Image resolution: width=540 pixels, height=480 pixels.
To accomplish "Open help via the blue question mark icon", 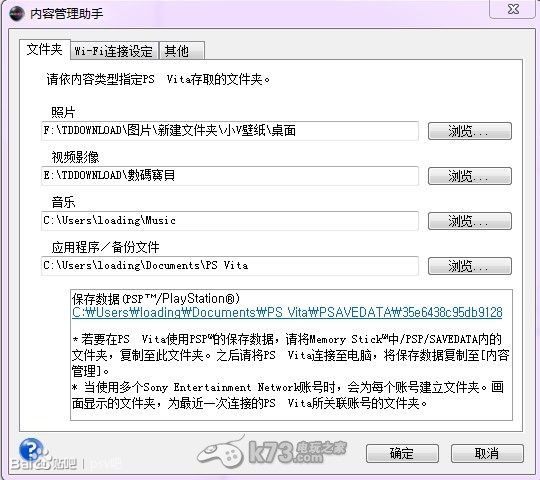I will click(32, 450).
